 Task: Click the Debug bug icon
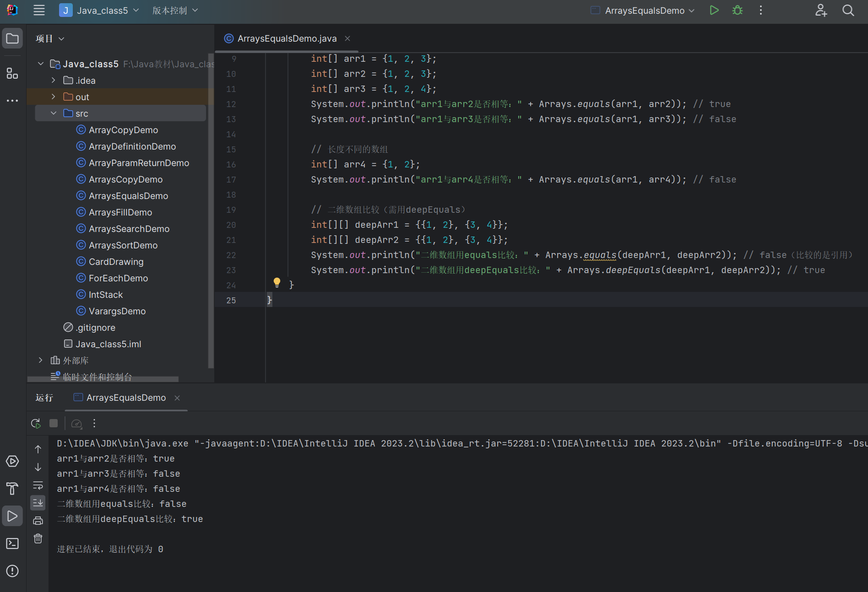737,10
